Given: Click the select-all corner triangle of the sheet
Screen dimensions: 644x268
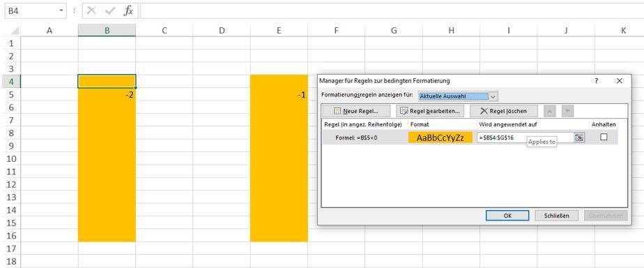Looking at the screenshot, I should pyautogui.click(x=15, y=31).
